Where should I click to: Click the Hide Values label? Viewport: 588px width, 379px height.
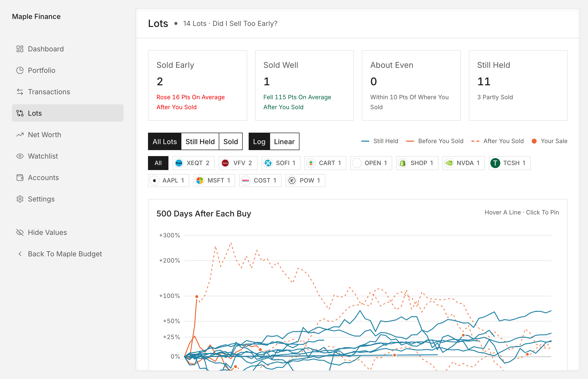click(47, 232)
